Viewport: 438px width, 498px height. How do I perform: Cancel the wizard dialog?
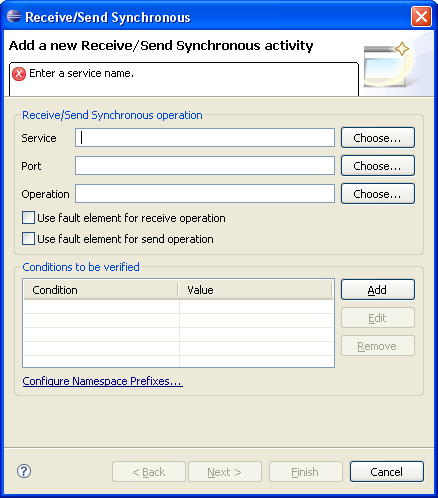coord(387,472)
